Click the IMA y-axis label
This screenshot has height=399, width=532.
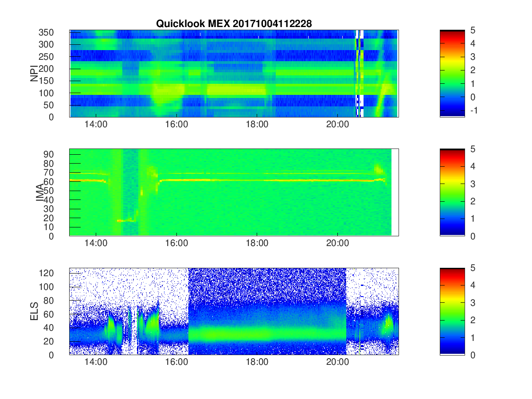click(40, 192)
